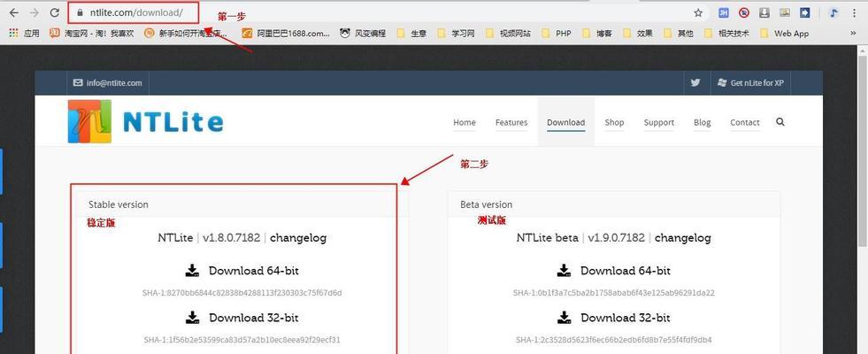Open the dark blue arrow extension icon

pyautogui.click(x=805, y=12)
